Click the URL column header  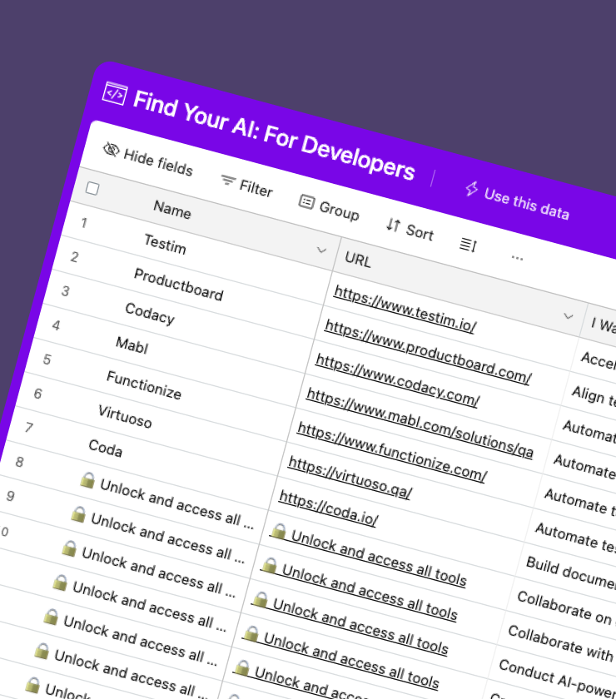358,259
